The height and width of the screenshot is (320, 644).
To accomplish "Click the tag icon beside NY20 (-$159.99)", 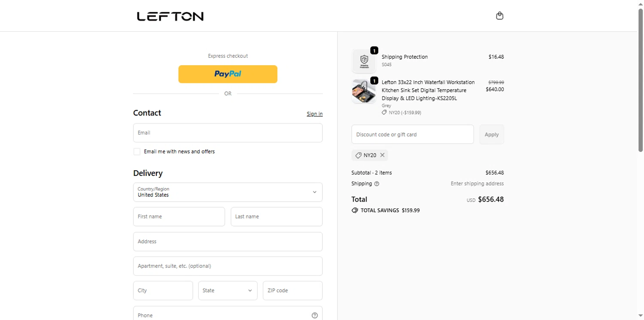I will click(384, 112).
